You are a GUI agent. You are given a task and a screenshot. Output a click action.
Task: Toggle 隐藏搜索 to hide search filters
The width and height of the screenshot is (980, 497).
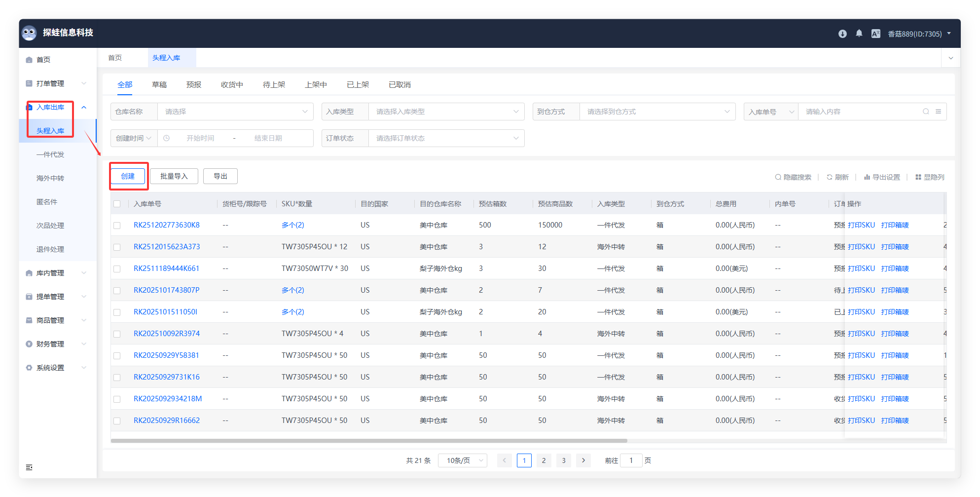793,177
